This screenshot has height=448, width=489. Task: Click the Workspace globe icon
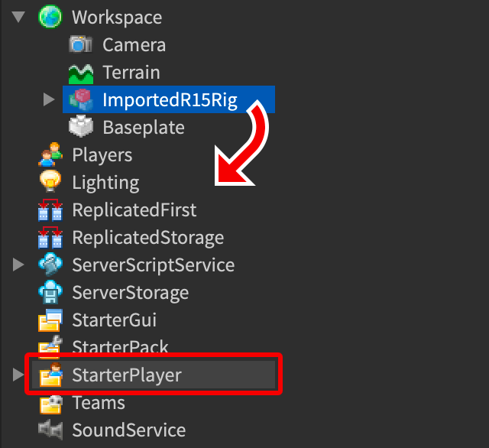50,17
